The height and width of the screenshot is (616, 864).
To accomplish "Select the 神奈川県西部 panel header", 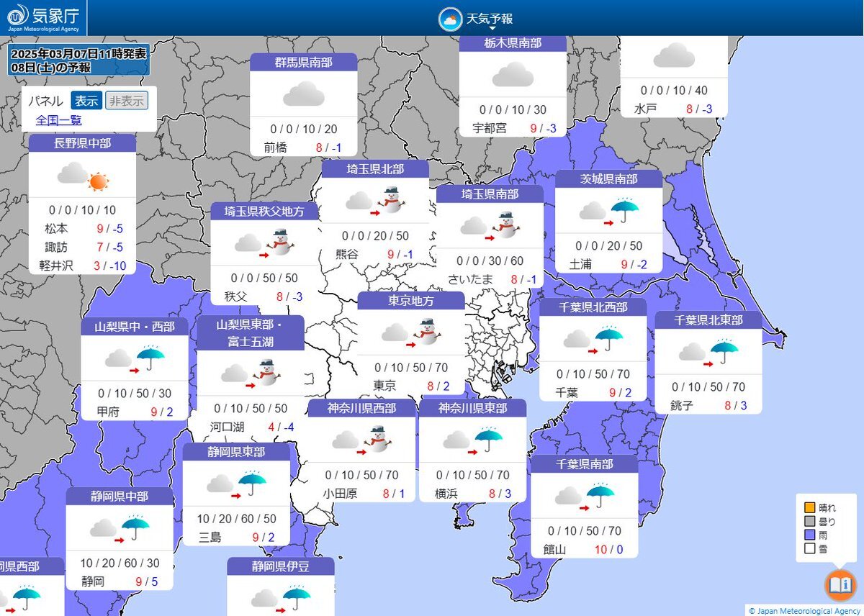I will pos(361,409).
